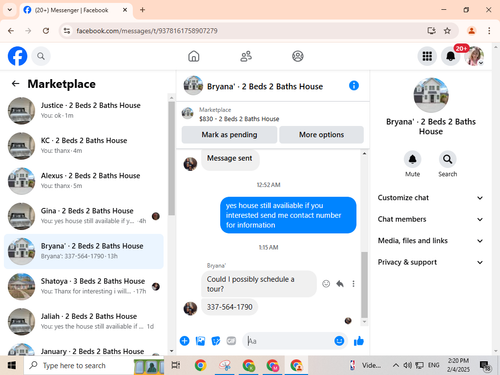
Task: React to the schedule a tour message
Action: 326,284
